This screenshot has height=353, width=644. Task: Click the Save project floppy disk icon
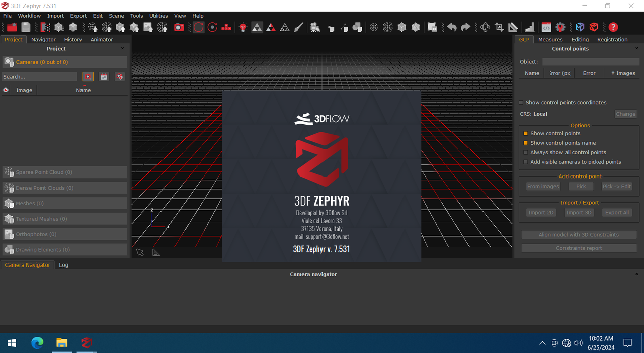click(x=26, y=27)
